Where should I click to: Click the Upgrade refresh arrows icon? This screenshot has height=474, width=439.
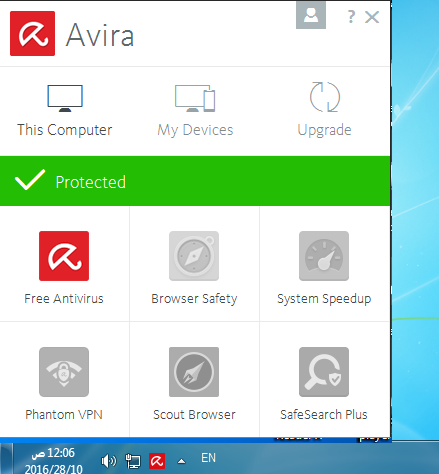[x=325, y=97]
